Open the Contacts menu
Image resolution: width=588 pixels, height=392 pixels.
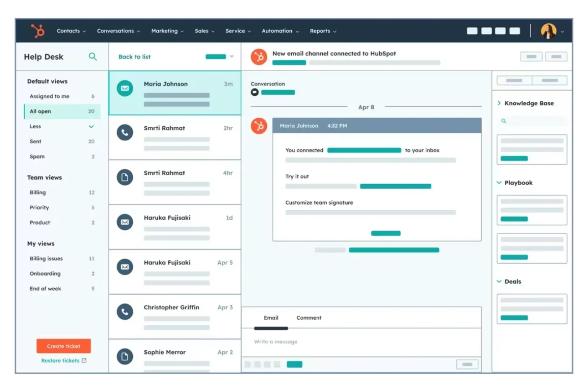[x=71, y=31]
